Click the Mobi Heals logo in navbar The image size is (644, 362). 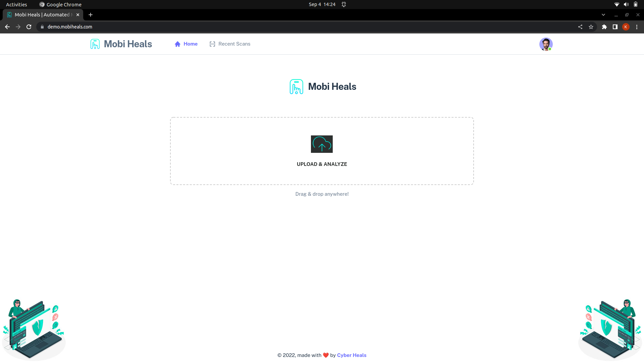(x=95, y=44)
